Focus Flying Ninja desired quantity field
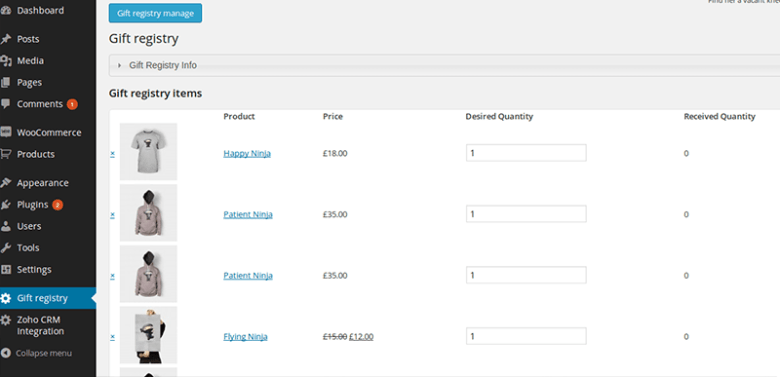This screenshot has height=377, width=780. (526, 336)
